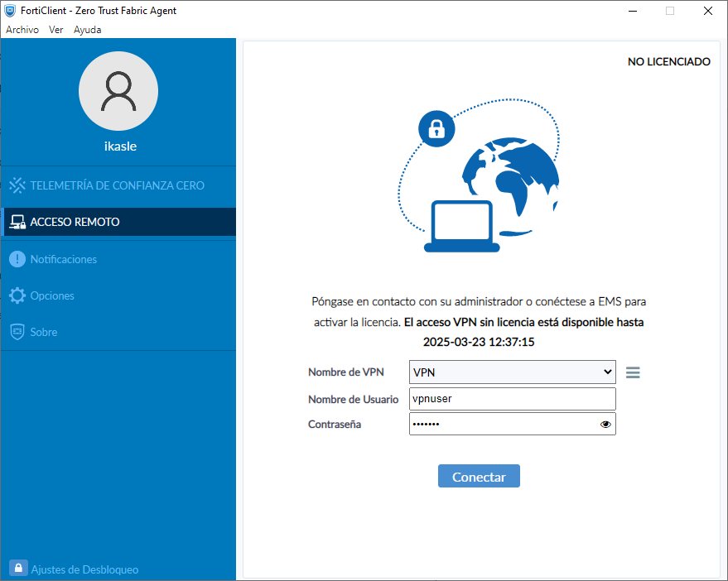The width and height of the screenshot is (728, 581).
Task: Open the VPN hamburger settings menu
Action: tap(633, 372)
